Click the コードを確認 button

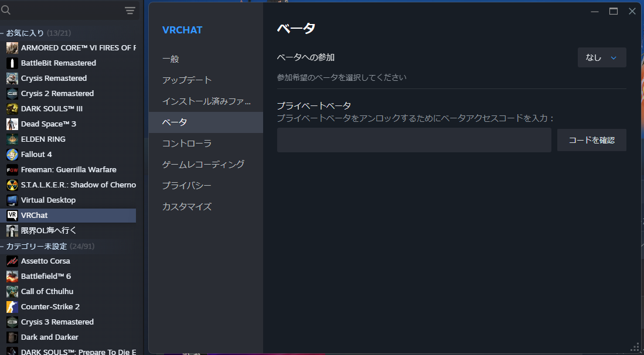pyautogui.click(x=591, y=140)
